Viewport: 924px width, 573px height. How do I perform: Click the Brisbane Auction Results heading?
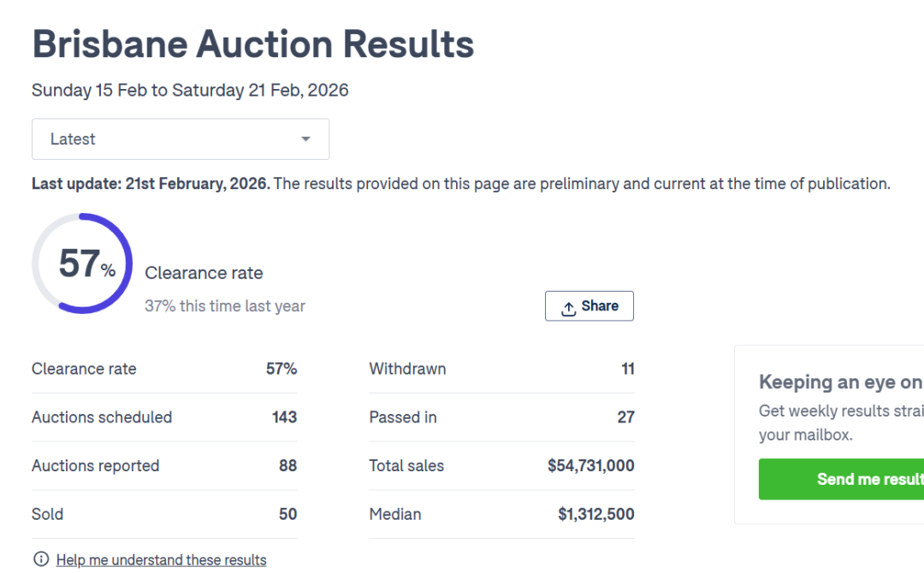[x=252, y=44]
